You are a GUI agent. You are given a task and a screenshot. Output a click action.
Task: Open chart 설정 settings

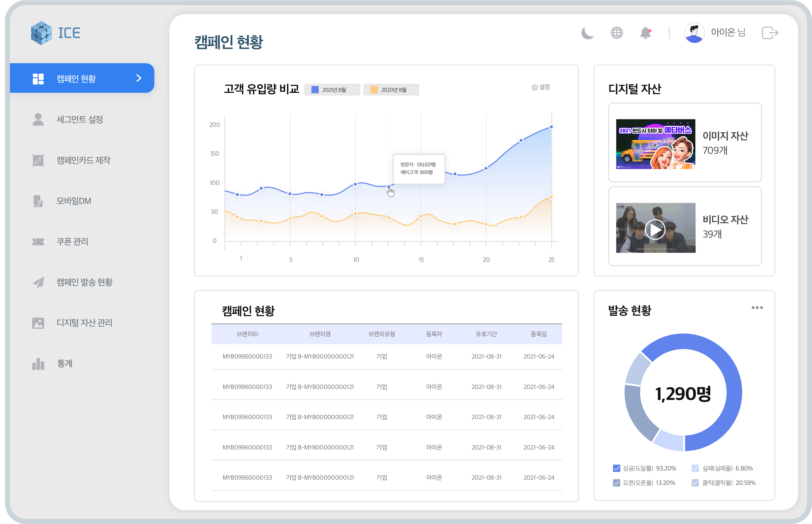pyautogui.click(x=541, y=87)
